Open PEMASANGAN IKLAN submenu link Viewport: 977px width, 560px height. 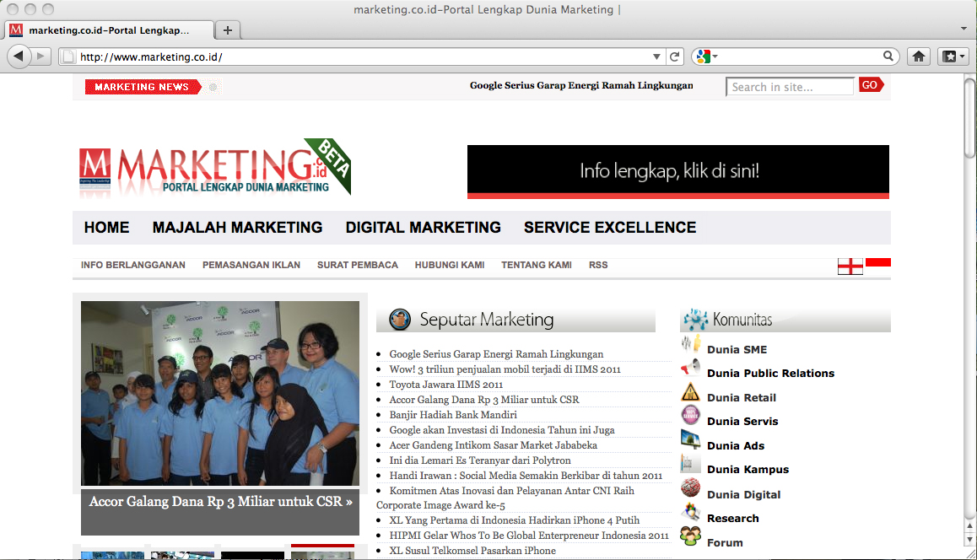pyautogui.click(x=251, y=265)
